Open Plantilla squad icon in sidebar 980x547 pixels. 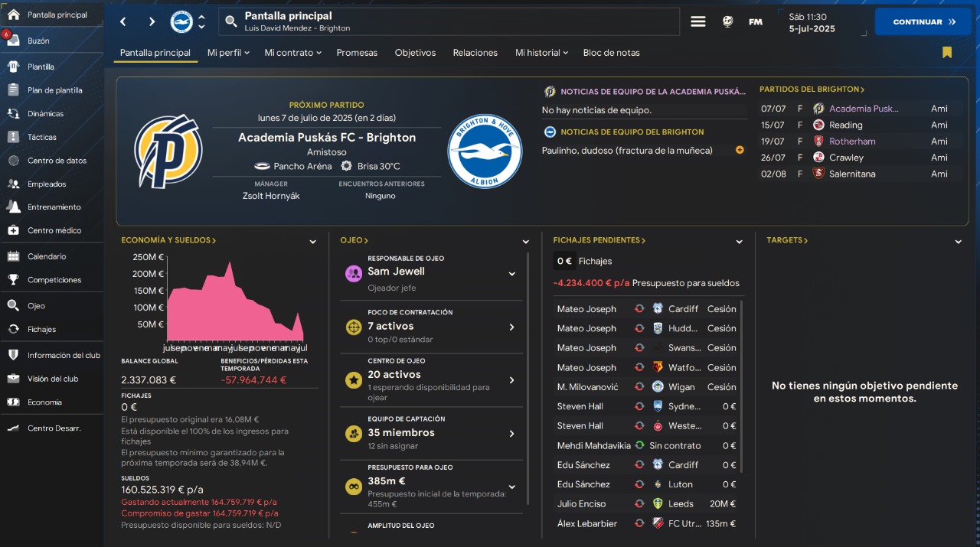coord(13,67)
